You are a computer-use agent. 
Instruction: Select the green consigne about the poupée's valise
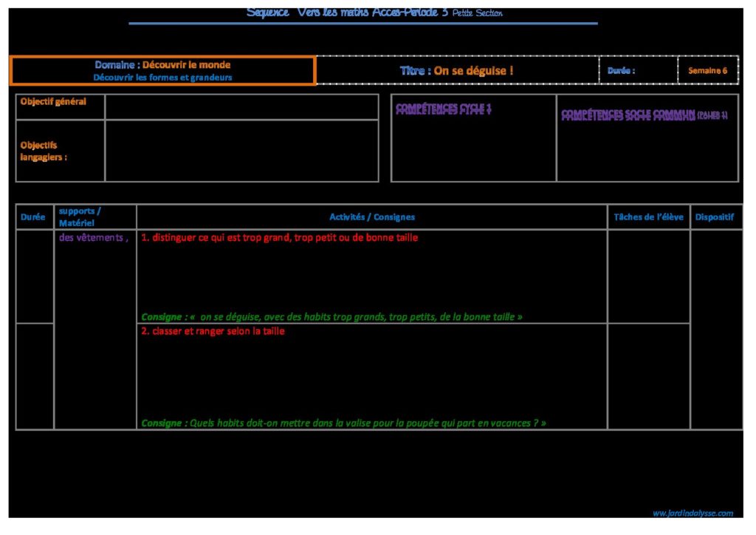pyautogui.click(x=343, y=423)
